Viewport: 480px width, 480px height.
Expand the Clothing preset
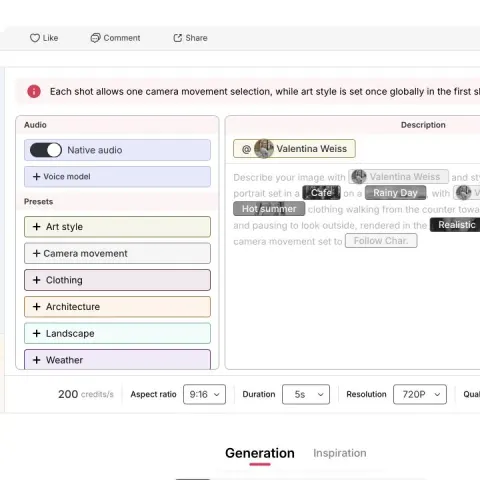pos(117,280)
